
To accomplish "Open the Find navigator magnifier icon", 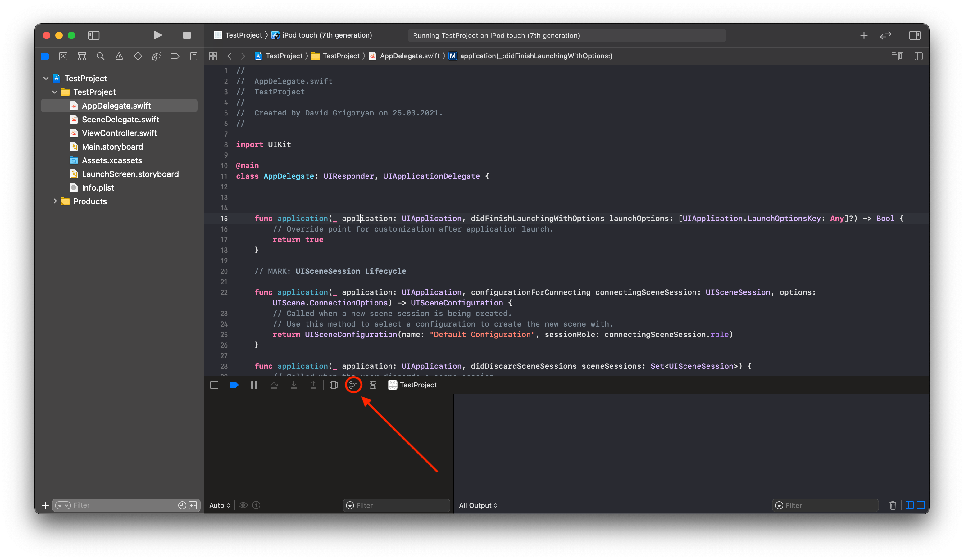I will click(101, 56).
